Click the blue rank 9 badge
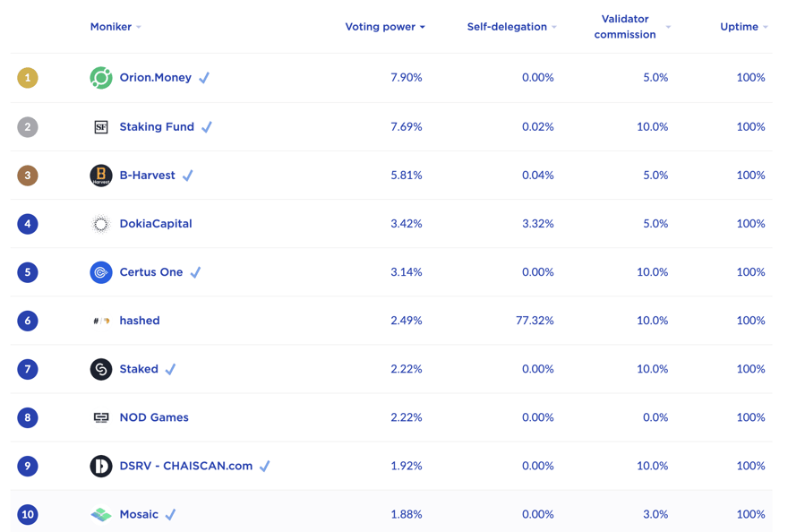Screen dimensions: 788x532 pyautogui.click(x=28, y=466)
